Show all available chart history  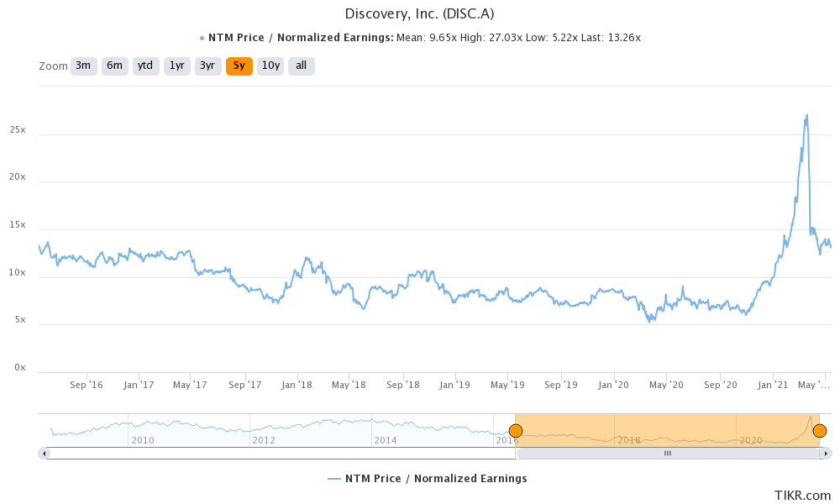(x=301, y=66)
